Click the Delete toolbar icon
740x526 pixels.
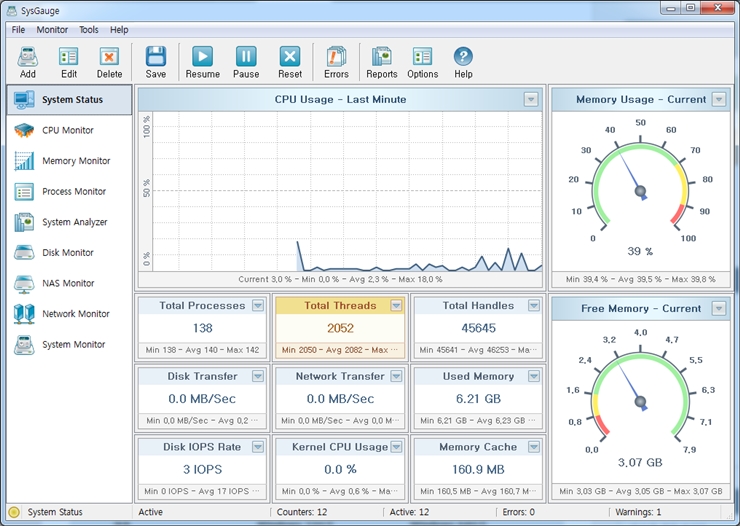click(109, 57)
